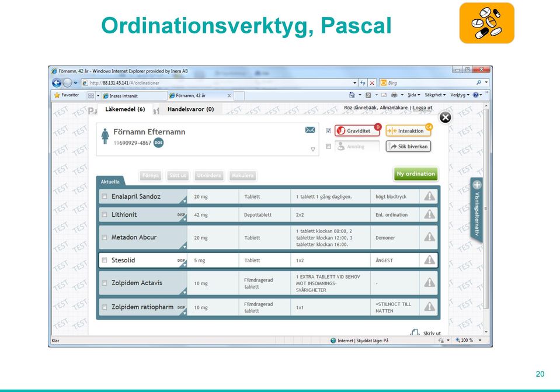Click the blue help question mark icon
The image size is (560, 392).
[476, 95]
